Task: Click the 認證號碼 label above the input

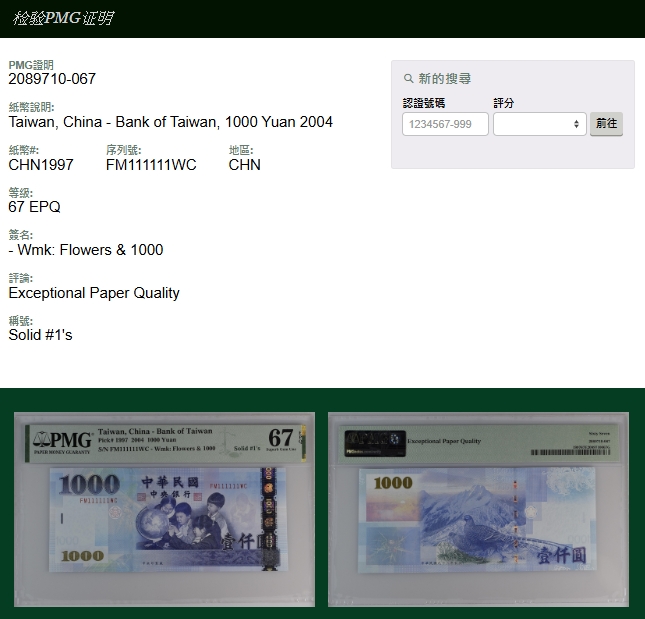Action: tap(424, 103)
